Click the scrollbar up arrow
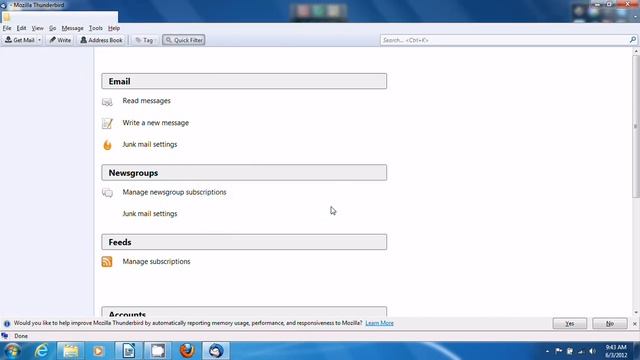This screenshot has width=640, height=360. (636, 51)
